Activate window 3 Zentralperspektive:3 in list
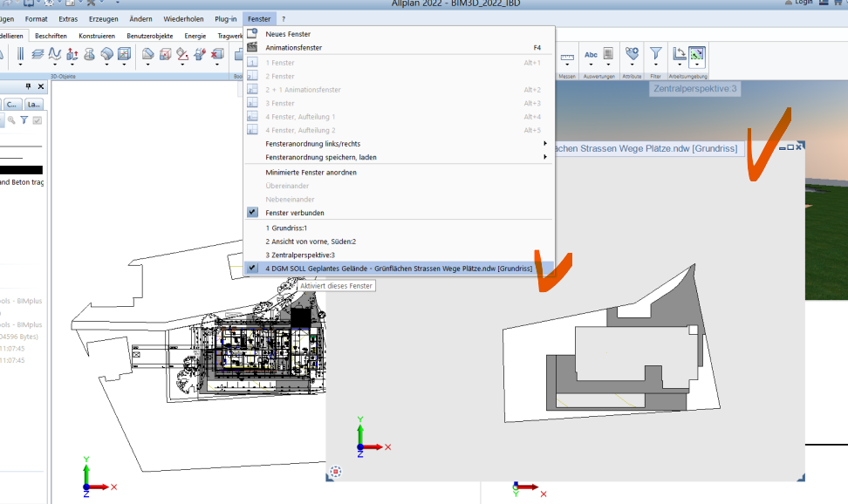848x504 pixels. [x=299, y=255]
